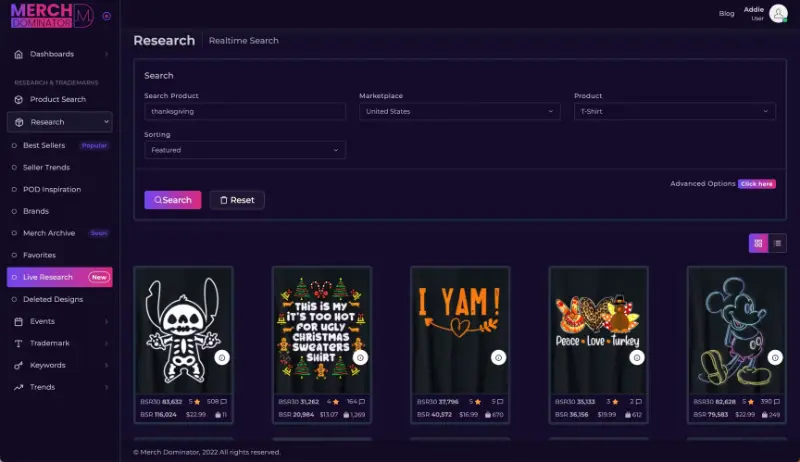This screenshot has height=462, width=800.
Task: Switch to list view
Action: [777, 243]
